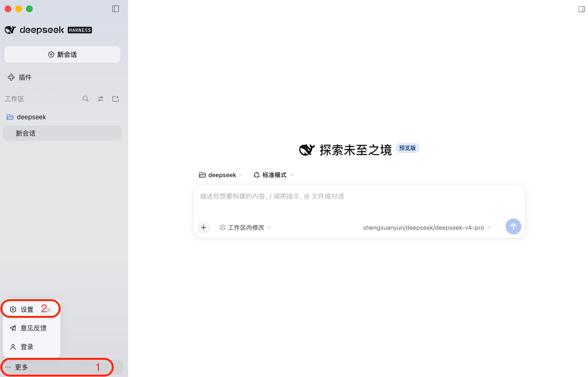
Task: Expand the 标准模式 mode dropdown
Action: coord(273,175)
